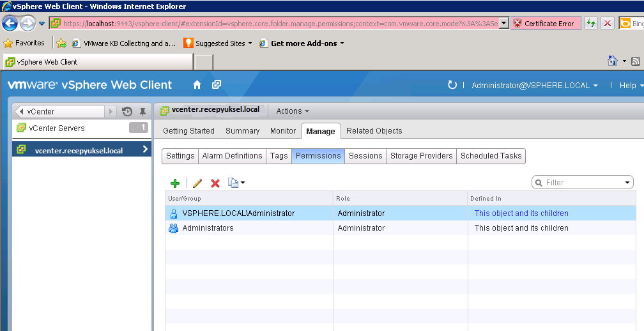Screen dimensions: 644x331
Task: Open the Favorites star button
Action: pos(24,43)
